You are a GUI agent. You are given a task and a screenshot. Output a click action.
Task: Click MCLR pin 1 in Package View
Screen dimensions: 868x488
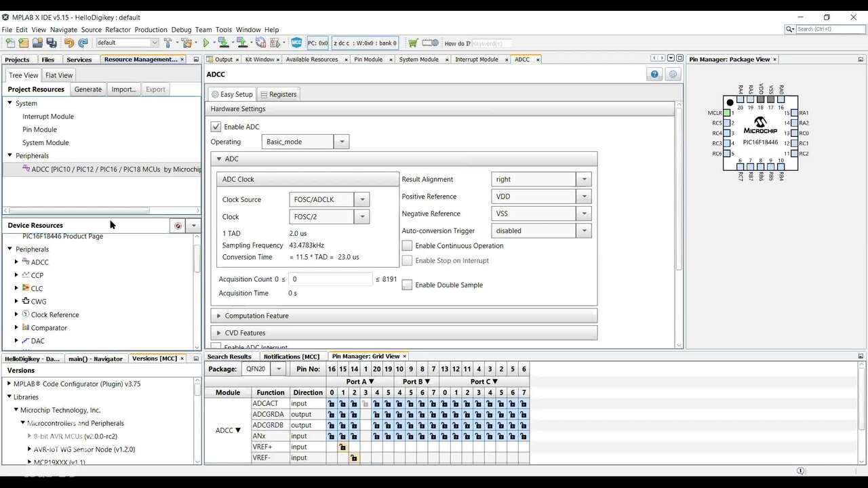(727, 113)
